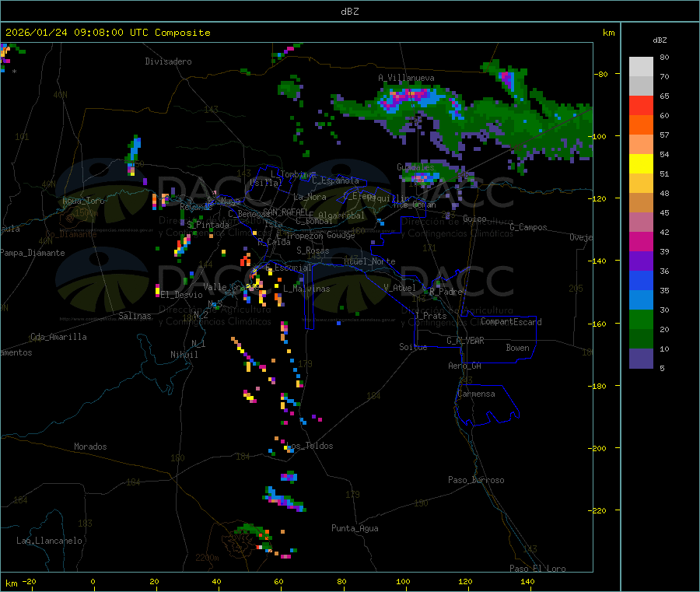Click the S_Pintada location label

coord(208,225)
